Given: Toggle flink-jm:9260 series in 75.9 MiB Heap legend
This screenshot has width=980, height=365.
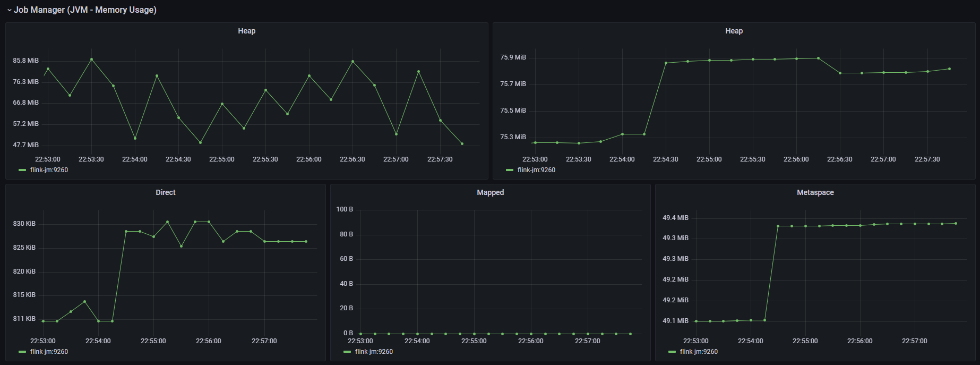Looking at the screenshot, I should (536, 170).
